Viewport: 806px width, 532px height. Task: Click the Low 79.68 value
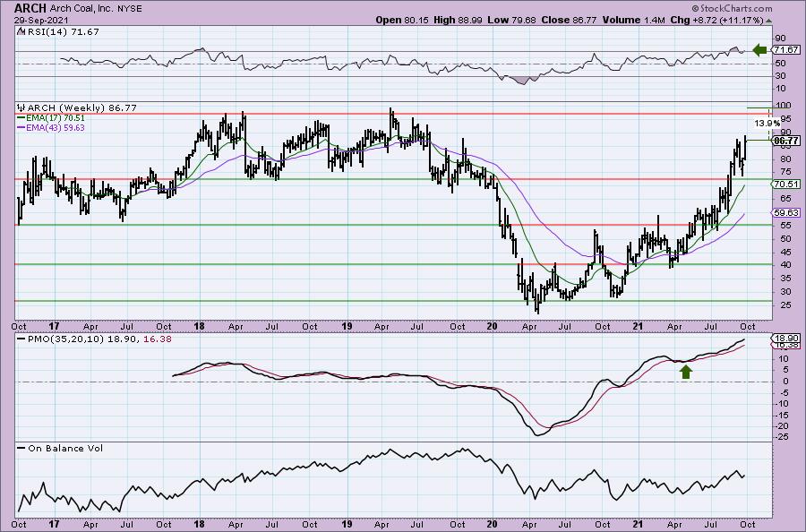point(511,20)
